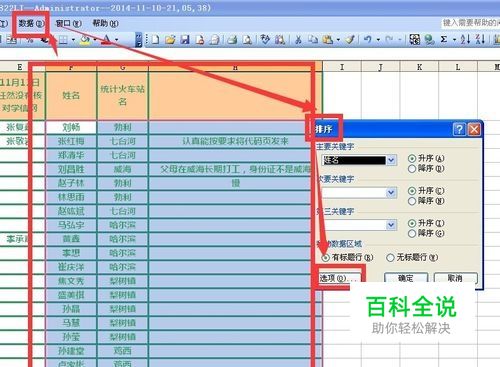Click the cell containing 张红梅

pyautogui.click(x=71, y=141)
